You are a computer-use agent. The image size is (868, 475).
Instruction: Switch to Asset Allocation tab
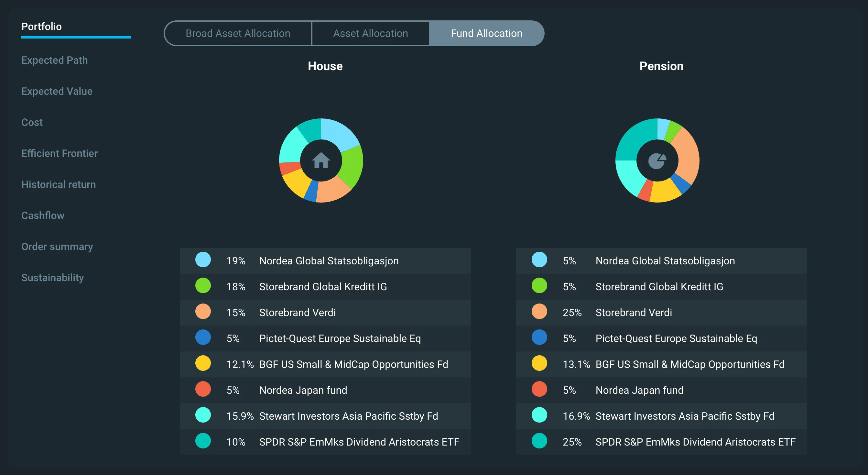click(370, 33)
